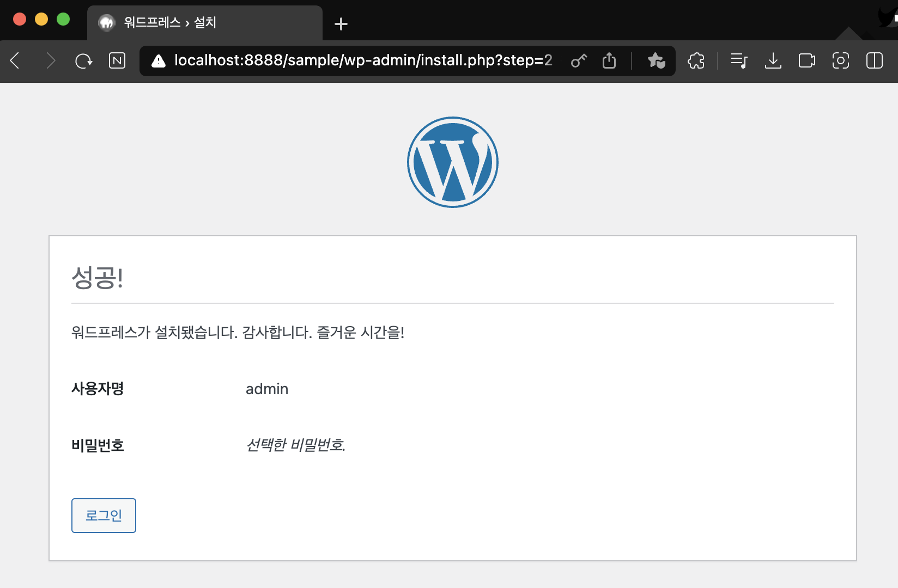Click the not-secure warning triangle icon
Viewport: 898px width, 588px height.
pos(159,61)
